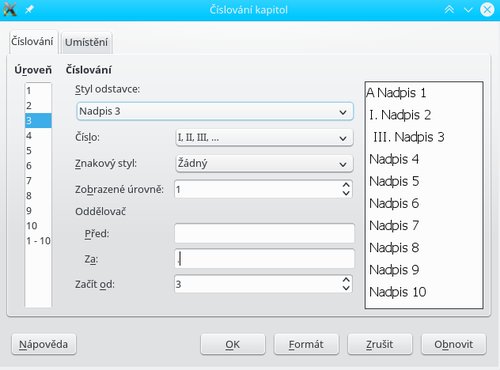Select the Číslování tab
The height and width of the screenshot is (370, 500).
click(x=32, y=42)
